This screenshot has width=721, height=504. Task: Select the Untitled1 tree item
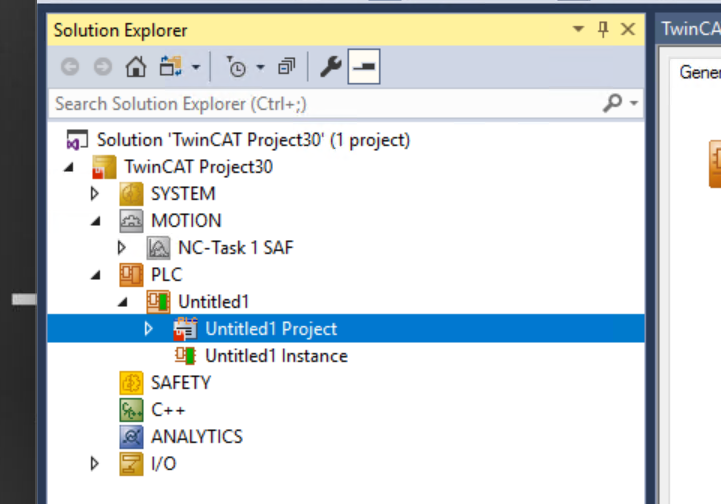tap(214, 302)
